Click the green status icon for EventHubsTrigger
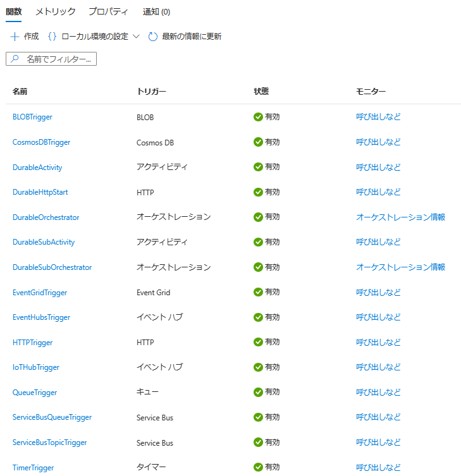This screenshot has width=461, height=476. tap(258, 317)
